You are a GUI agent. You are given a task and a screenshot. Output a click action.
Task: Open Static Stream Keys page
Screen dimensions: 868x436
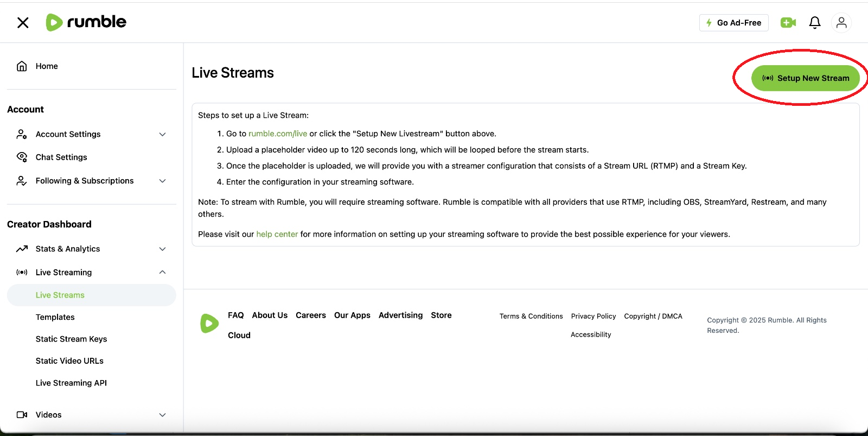coord(71,339)
